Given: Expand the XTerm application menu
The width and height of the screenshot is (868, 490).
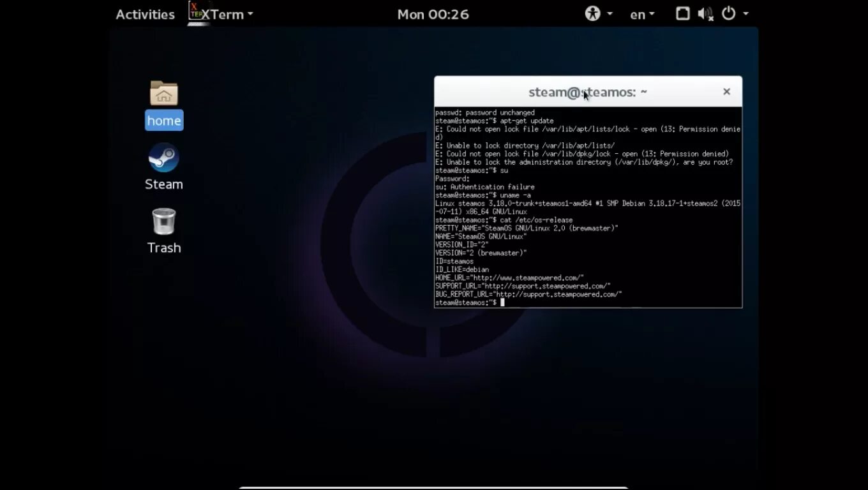Looking at the screenshot, I should click(x=228, y=14).
